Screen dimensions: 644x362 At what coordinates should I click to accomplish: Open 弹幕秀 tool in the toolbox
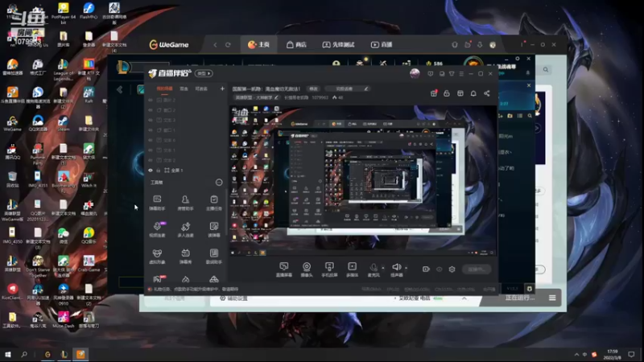[x=185, y=256]
